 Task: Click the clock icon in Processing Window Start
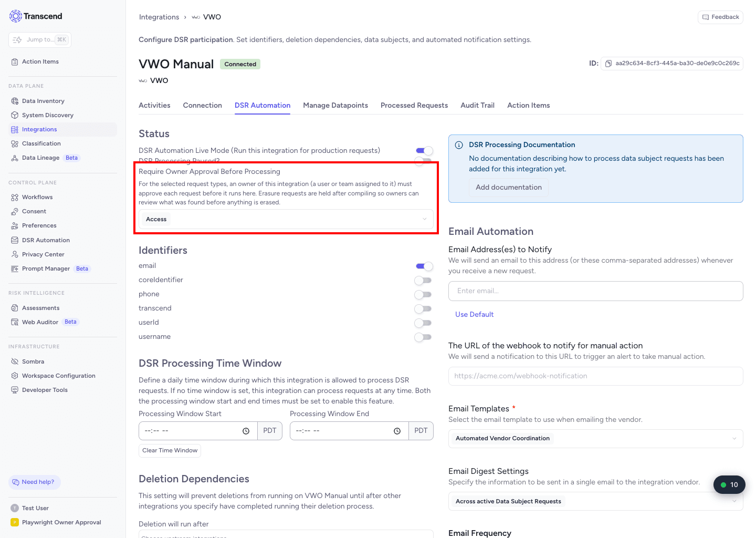tap(246, 431)
